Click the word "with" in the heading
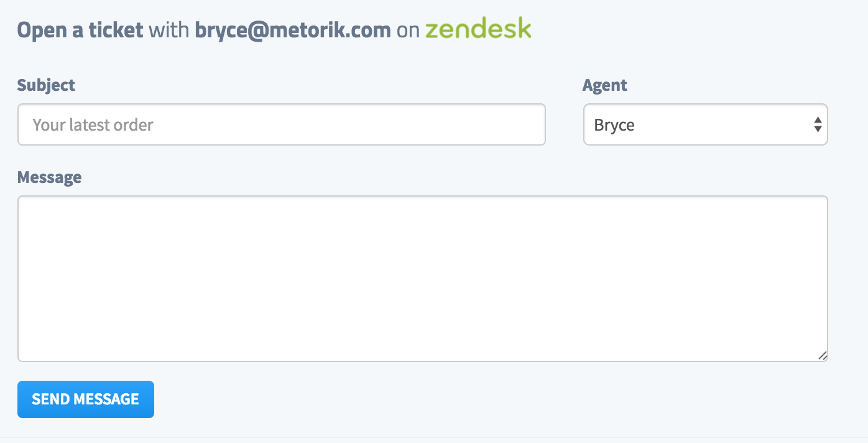The height and width of the screenshot is (443, 868). coord(169,30)
